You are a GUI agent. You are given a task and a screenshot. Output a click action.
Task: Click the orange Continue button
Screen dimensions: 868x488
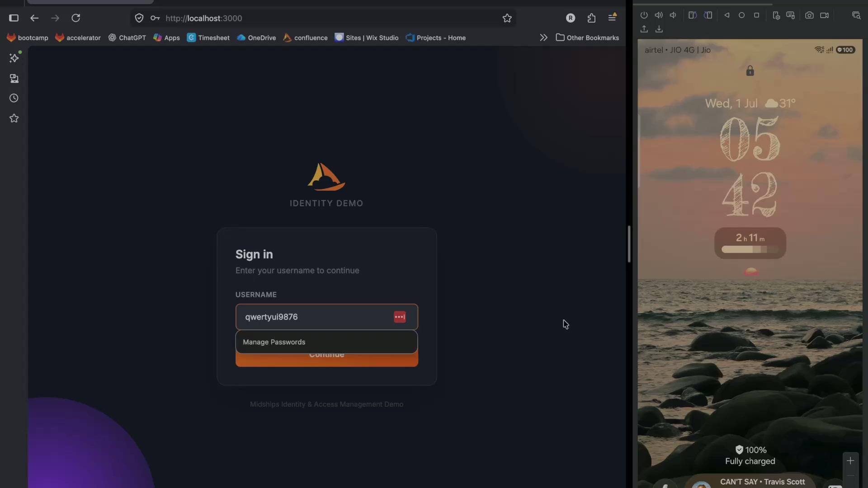coord(326,360)
